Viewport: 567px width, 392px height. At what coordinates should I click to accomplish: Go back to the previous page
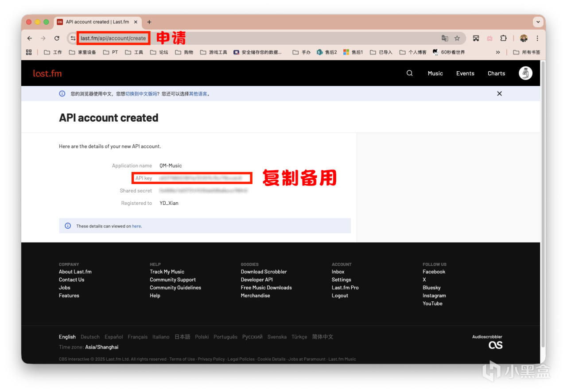30,38
